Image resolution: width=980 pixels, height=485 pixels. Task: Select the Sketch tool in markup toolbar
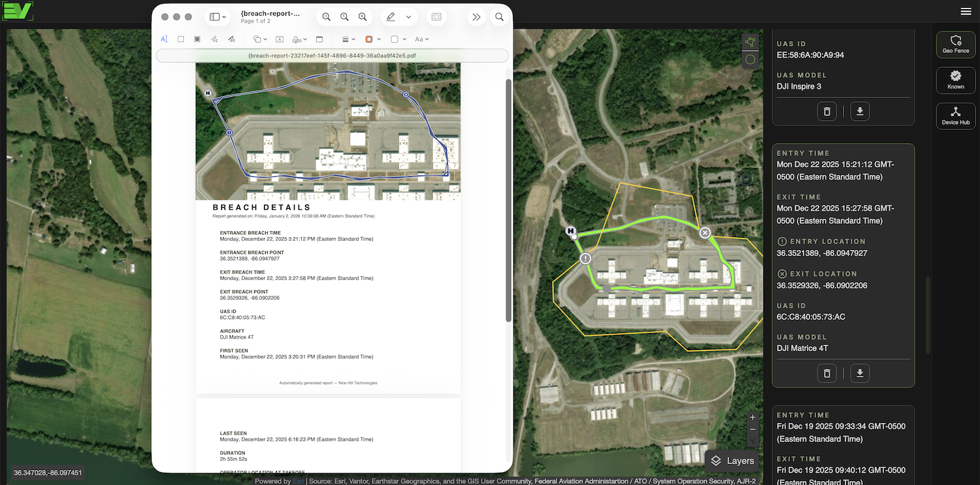pyautogui.click(x=214, y=39)
